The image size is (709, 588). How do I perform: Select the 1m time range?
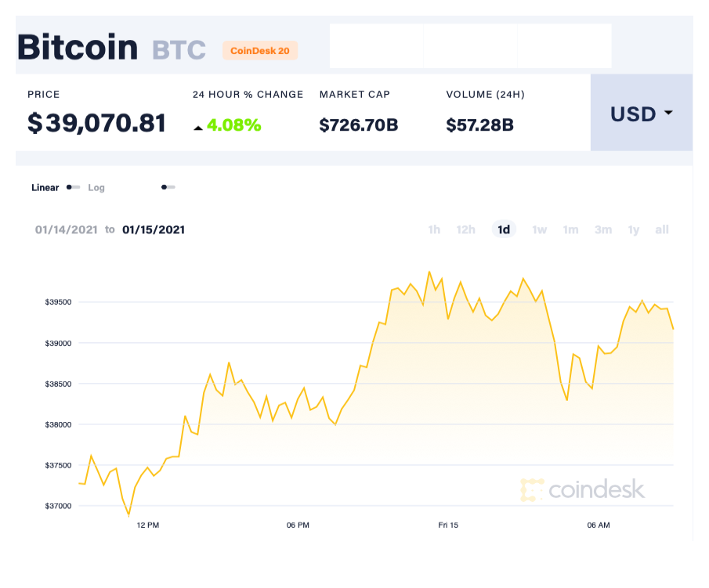pos(570,229)
